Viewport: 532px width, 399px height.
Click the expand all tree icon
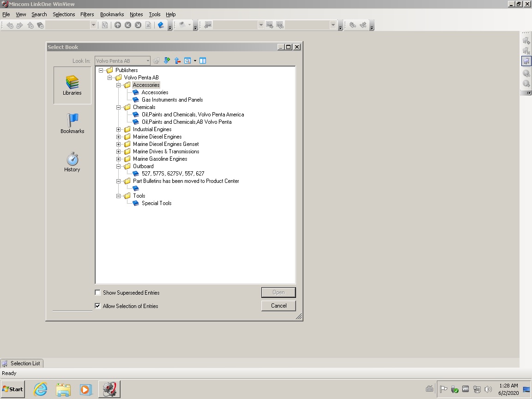click(167, 60)
